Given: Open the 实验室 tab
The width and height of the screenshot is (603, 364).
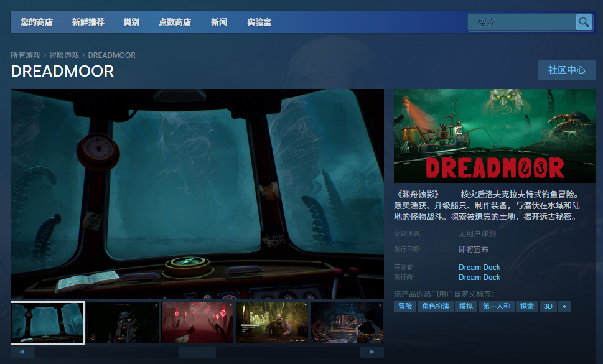Looking at the screenshot, I should tap(259, 22).
